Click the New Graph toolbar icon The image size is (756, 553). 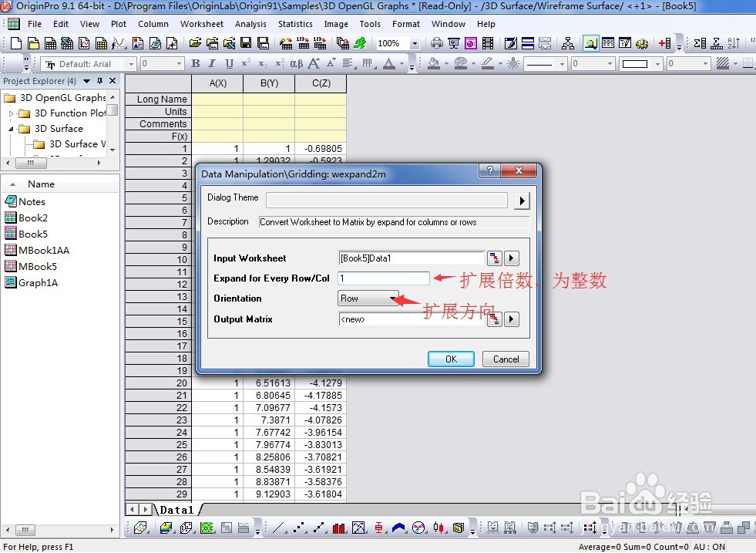click(x=84, y=43)
